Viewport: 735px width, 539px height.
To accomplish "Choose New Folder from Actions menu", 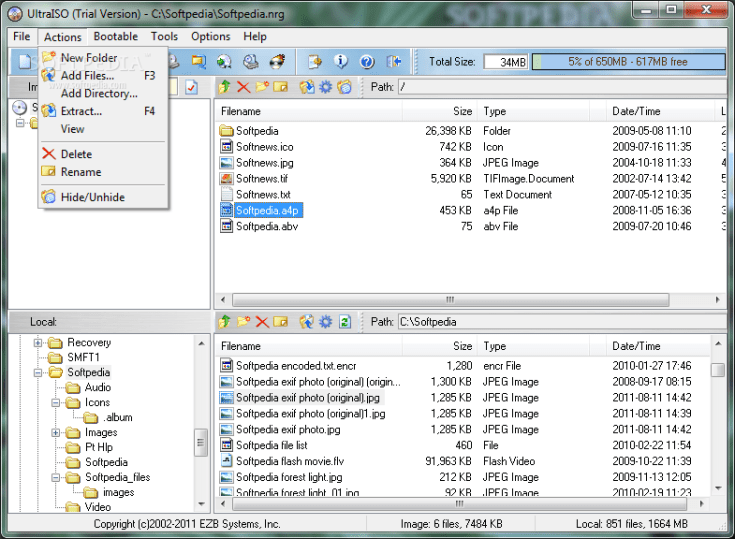I will point(103,58).
